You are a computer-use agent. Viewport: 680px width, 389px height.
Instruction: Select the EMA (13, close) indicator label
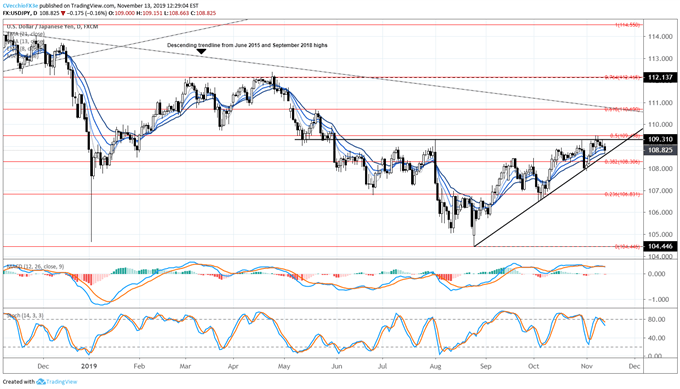pos(25,41)
